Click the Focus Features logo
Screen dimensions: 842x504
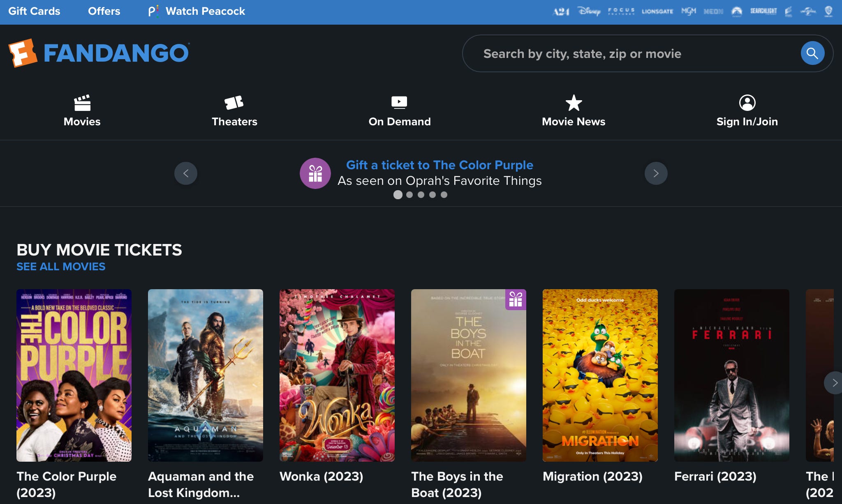click(621, 11)
